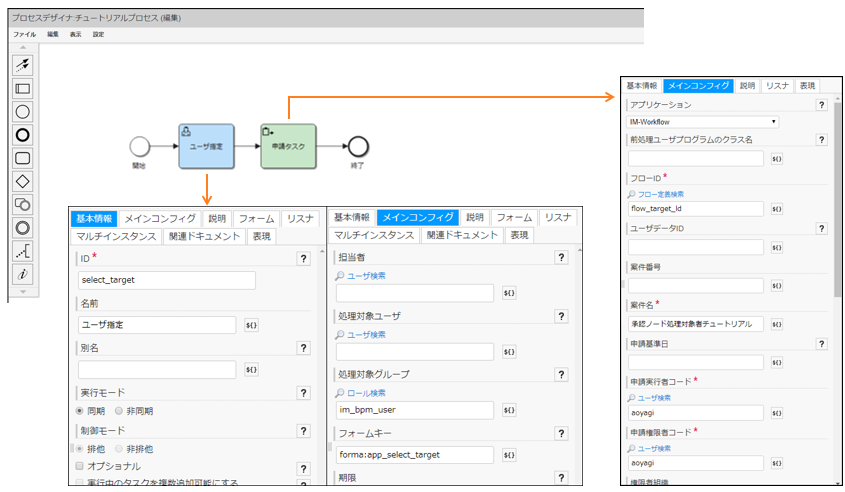Click the palette scroll-down arrow
The width and height of the screenshot is (845, 492).
(x=23, y=292)
